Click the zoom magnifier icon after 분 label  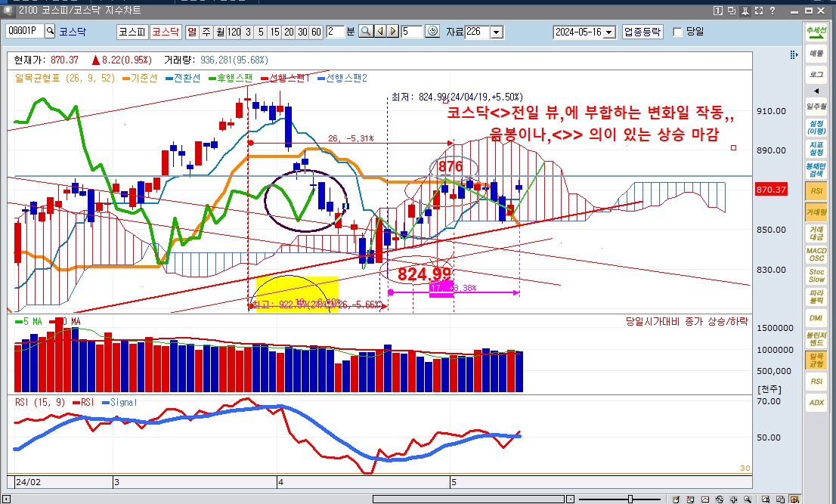click(x=366, y=32)
